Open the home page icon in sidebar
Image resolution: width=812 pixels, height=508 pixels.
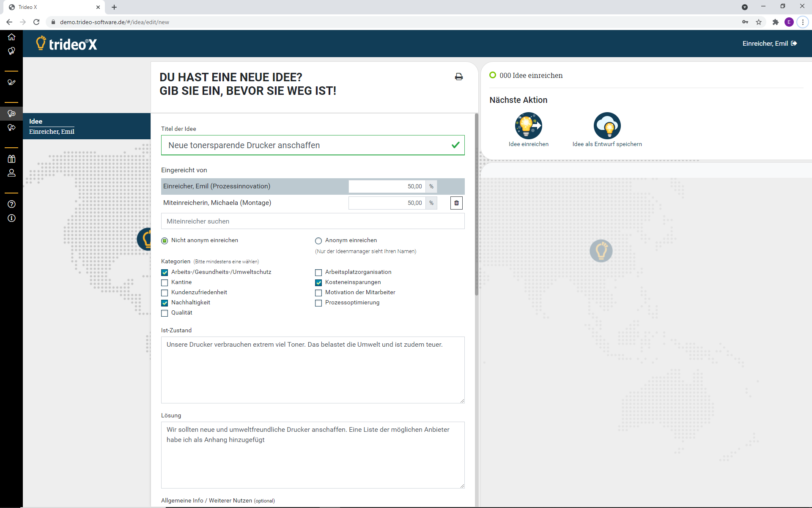click(x=11, y=37)
